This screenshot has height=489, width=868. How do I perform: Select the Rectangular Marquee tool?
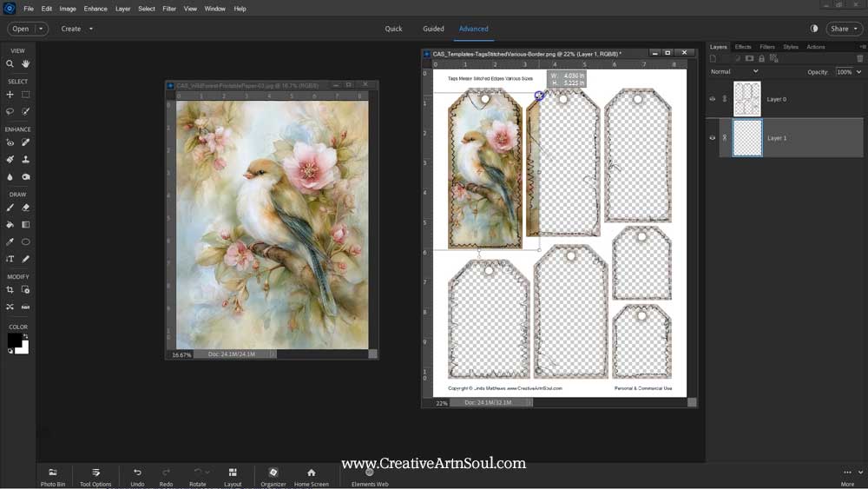(25, 95)
